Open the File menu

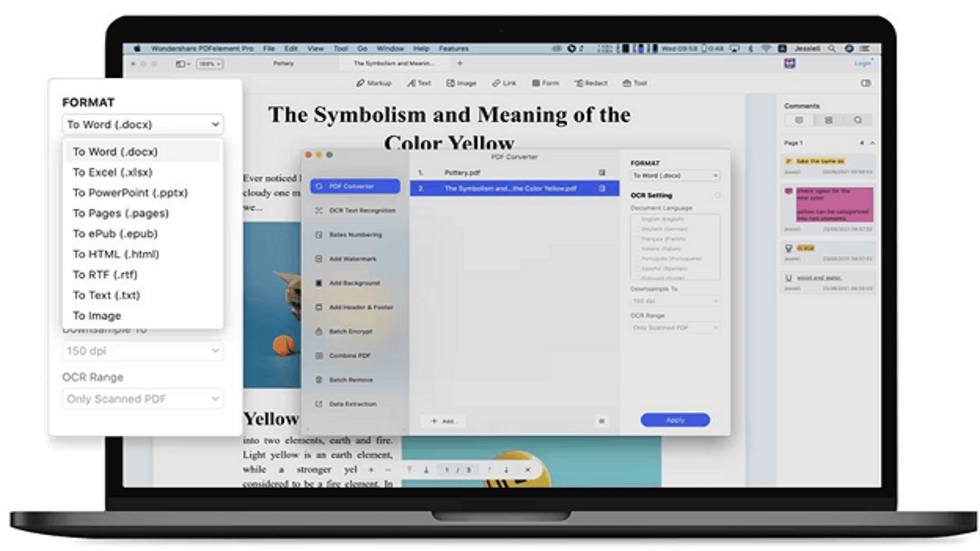click(x=269, y=48)
